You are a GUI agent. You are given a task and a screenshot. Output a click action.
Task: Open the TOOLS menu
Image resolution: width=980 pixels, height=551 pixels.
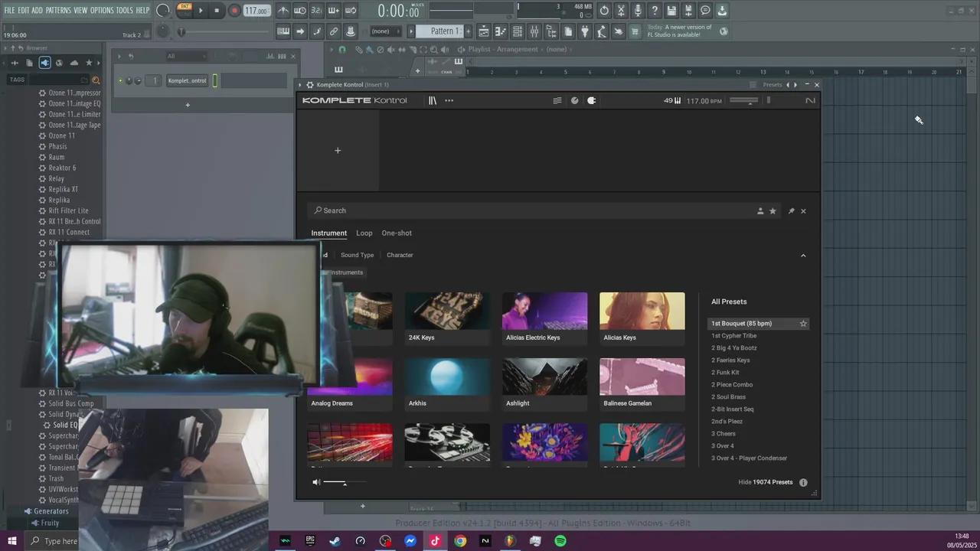pyautogui.click(x=124, y=10)
